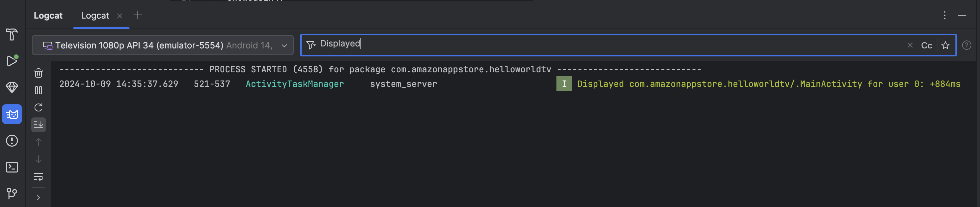This screenshot has width=980, height=207.
Task: Click inside the Displayed filter input field
Action: tap(571, 45)
